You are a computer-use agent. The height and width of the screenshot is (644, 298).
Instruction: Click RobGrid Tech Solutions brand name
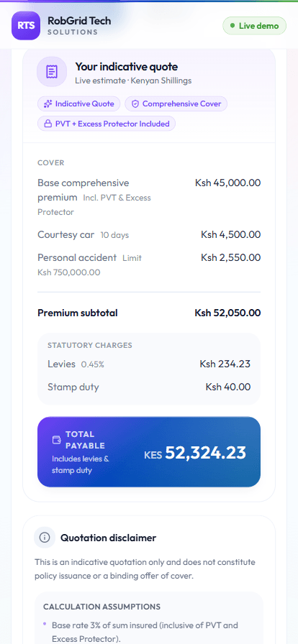[79, 25]
